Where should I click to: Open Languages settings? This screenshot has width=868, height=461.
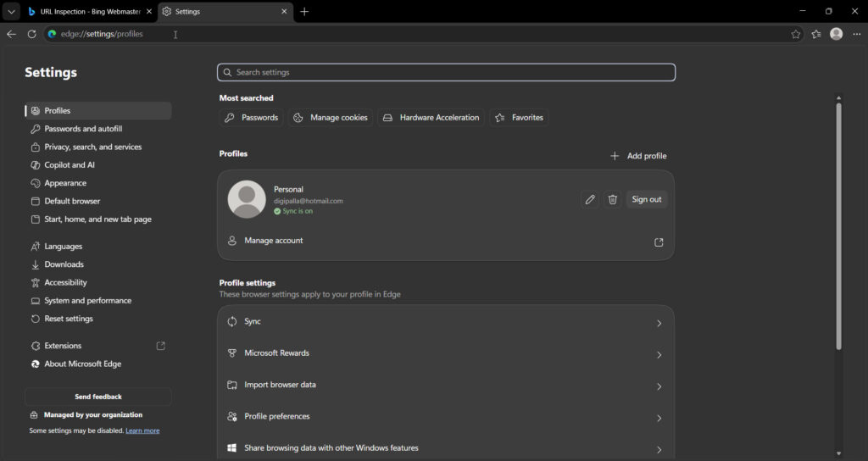click(98, 247)
